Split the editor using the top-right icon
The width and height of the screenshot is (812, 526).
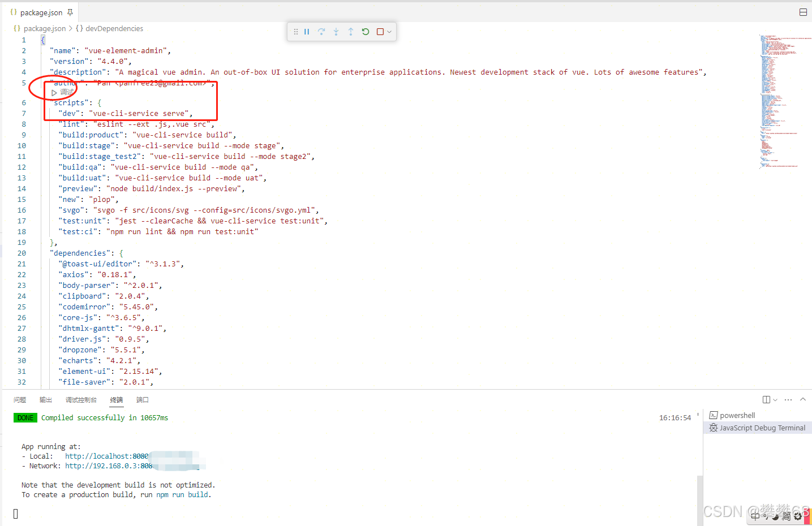pyautogui.click(x=803, y=11)
